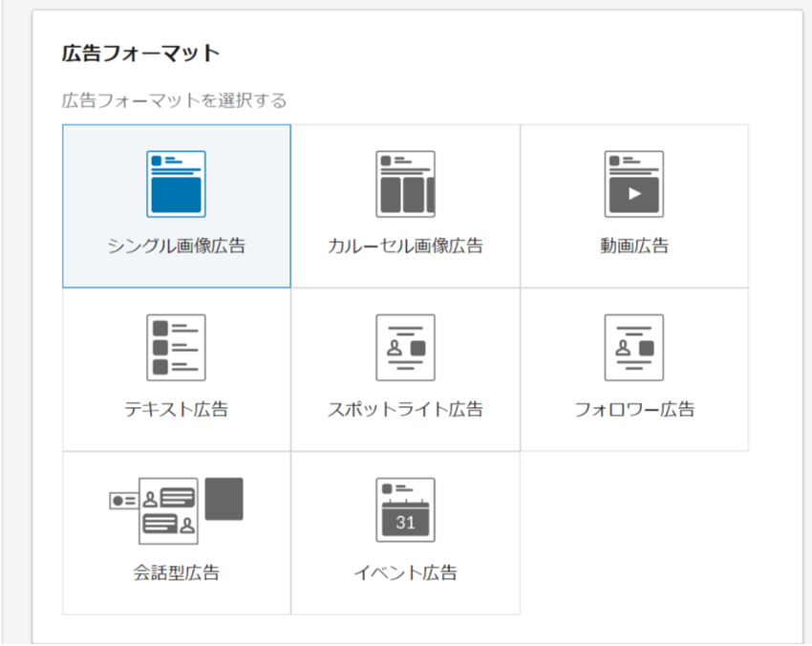Pick the フォロワー広告 label
This screenshot has height=646, width=812.
point(633,410)
